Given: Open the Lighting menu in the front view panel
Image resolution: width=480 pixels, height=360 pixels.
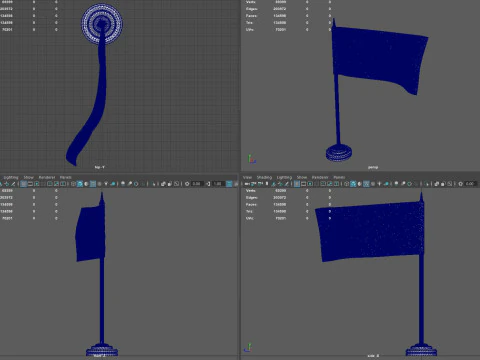Looking at the screenshot, I should (x=11, y=177).
